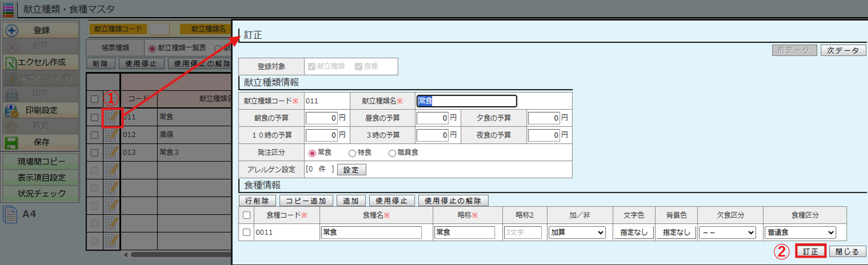Screen dimensions: 868x265
Task: Click the アレルゲン設定 設定 button
Action: coord(351,170)
